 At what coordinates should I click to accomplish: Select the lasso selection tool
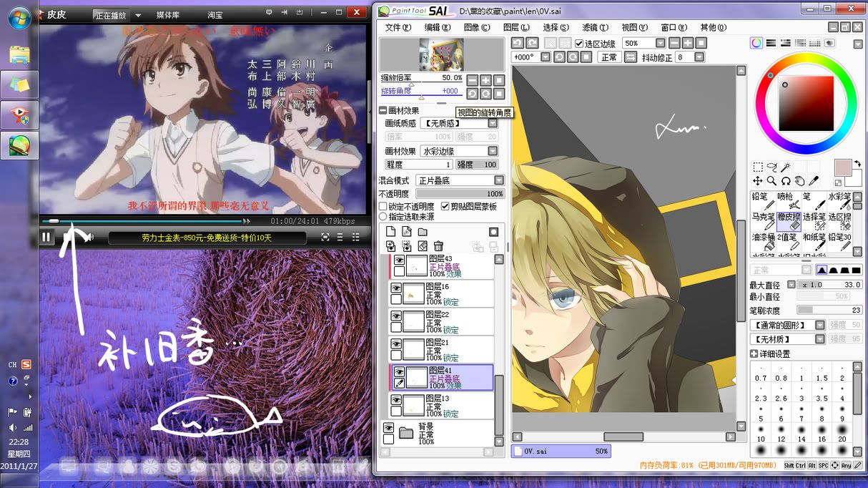click(x=772, y=167)
